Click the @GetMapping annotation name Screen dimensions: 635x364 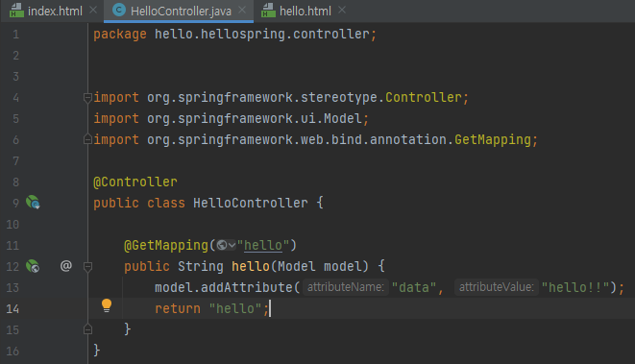[x=166, y=245]
